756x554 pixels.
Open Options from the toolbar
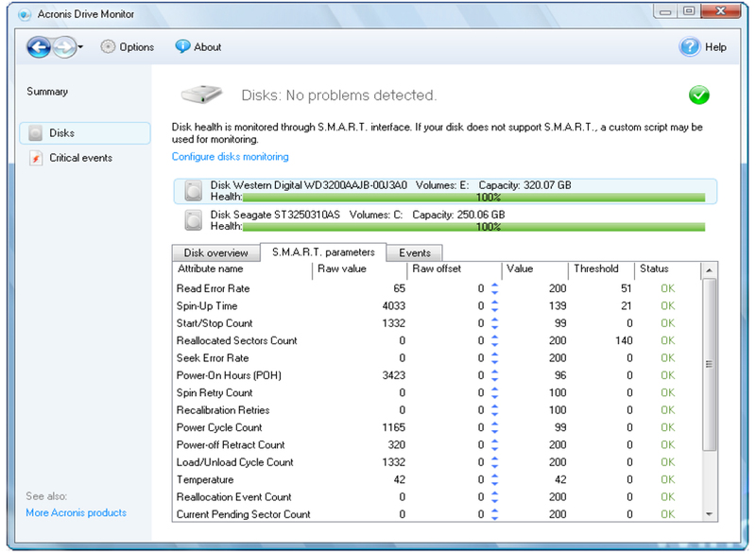click(128, 47)
